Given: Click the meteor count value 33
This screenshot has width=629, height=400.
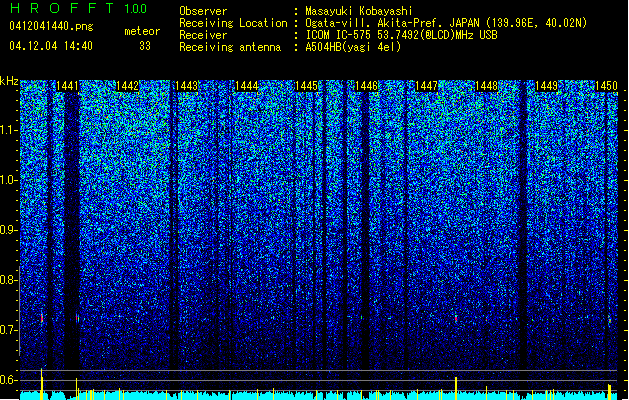Looking at the screenshot, I should [145, 46].
